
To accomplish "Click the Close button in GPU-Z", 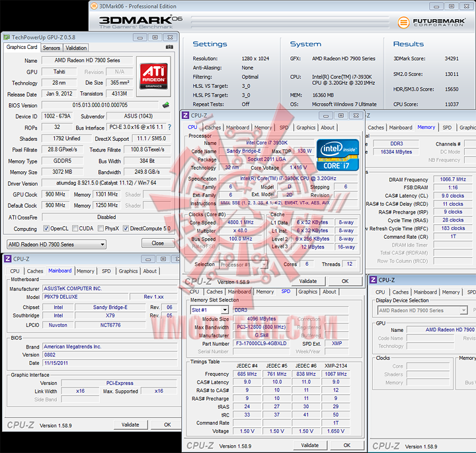I will pos(158,243).
